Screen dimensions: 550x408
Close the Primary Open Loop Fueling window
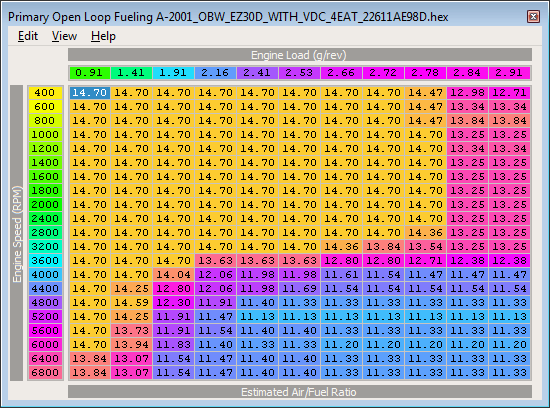533,16
